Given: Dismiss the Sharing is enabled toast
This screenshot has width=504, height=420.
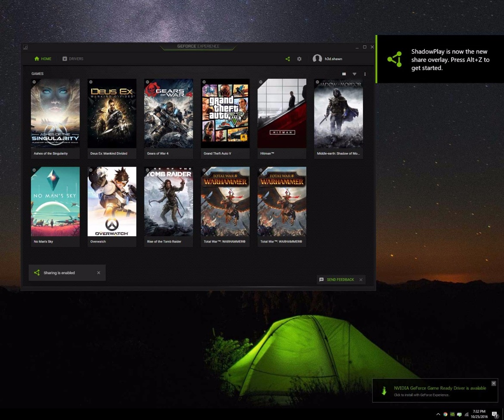Looking at the screenshot, I should (x=99, y=273).
